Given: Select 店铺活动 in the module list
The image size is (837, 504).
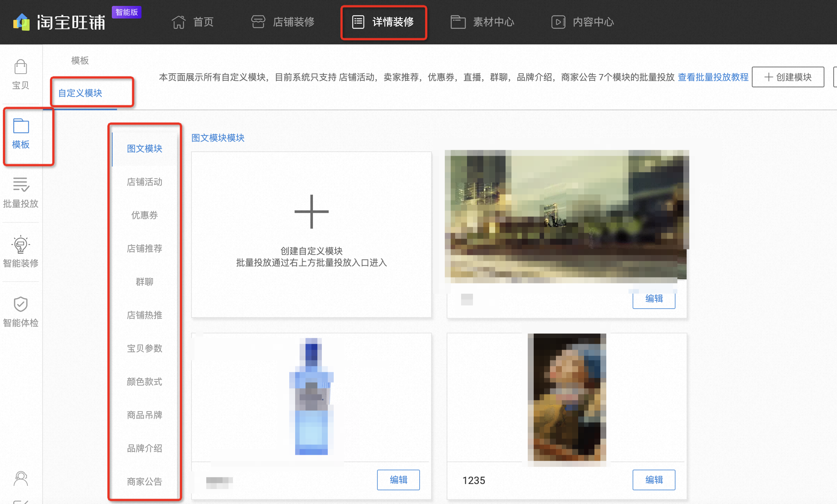Looking at the screenshot, I should click(144, 182).
